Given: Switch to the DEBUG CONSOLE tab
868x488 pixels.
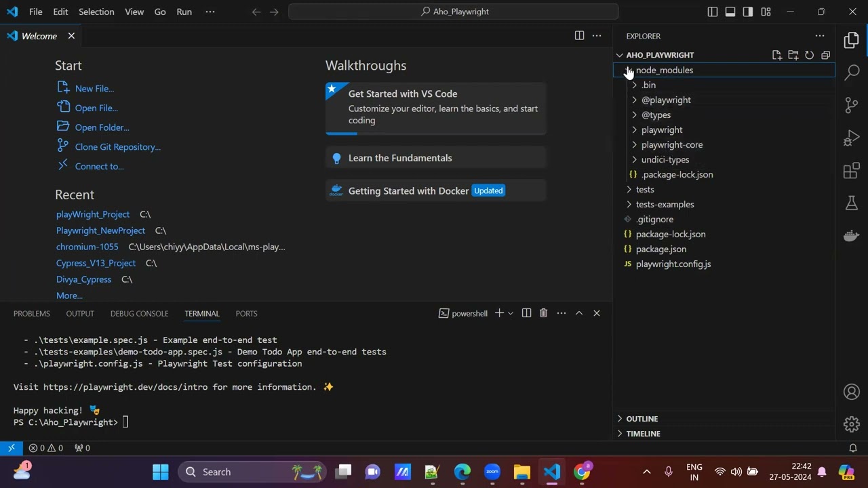Looking at the screenshot, I should click(x=139, y=313).
